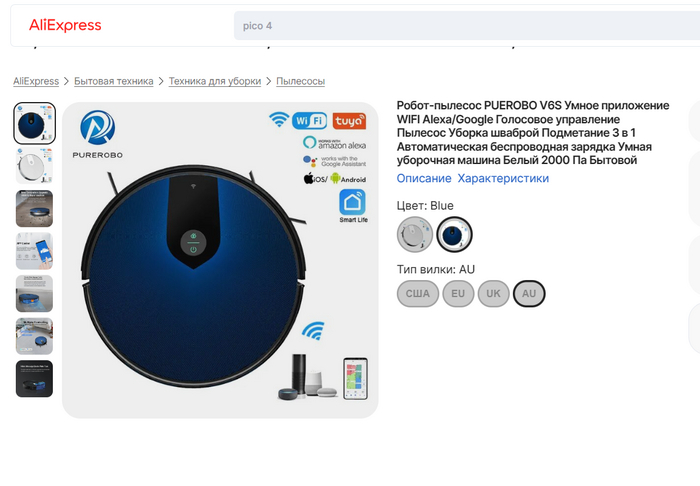Go to Бытовая техника breadcrumb
700x486 pixels.
pos(113,81)
